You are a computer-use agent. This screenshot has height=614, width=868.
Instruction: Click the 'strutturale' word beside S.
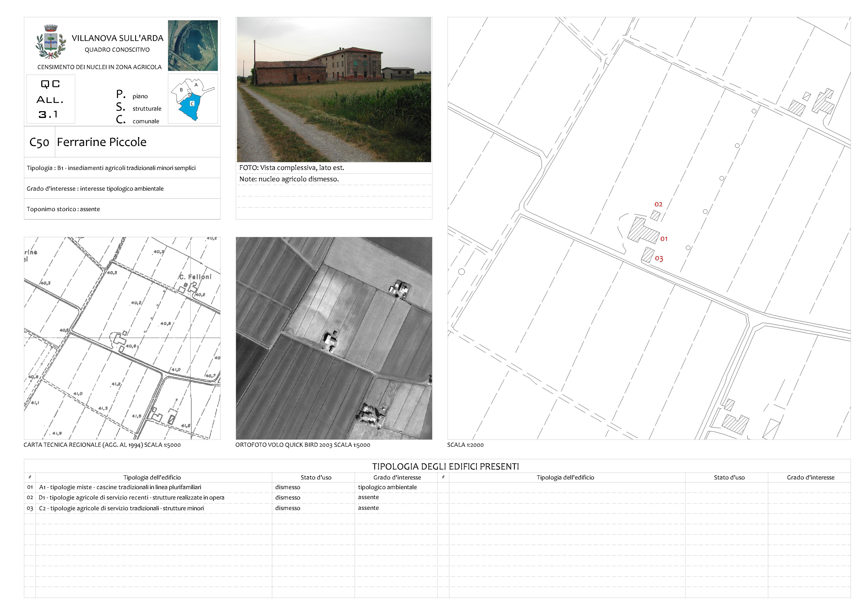147,109
